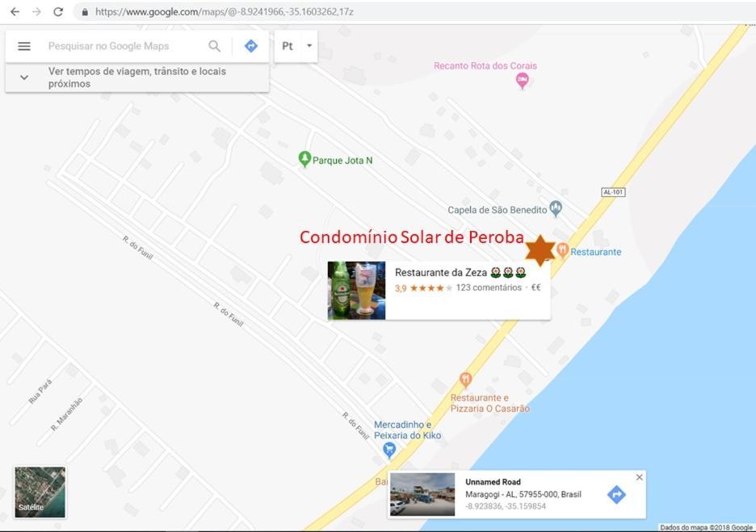Go back with browser back arrow

coord(15,11)
